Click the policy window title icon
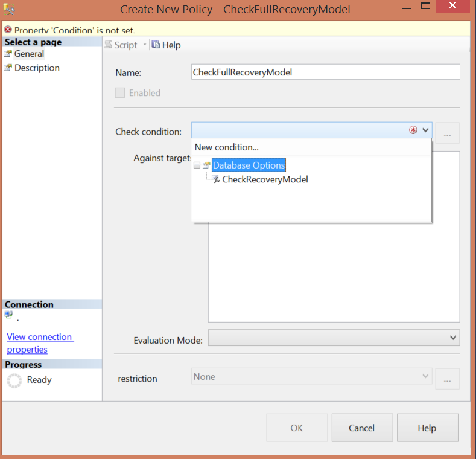 coord(9,10)
